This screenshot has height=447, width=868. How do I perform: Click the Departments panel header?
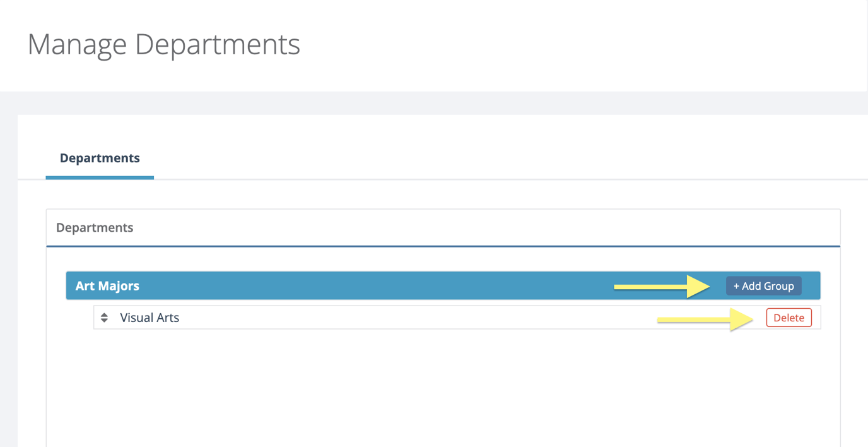95,227
